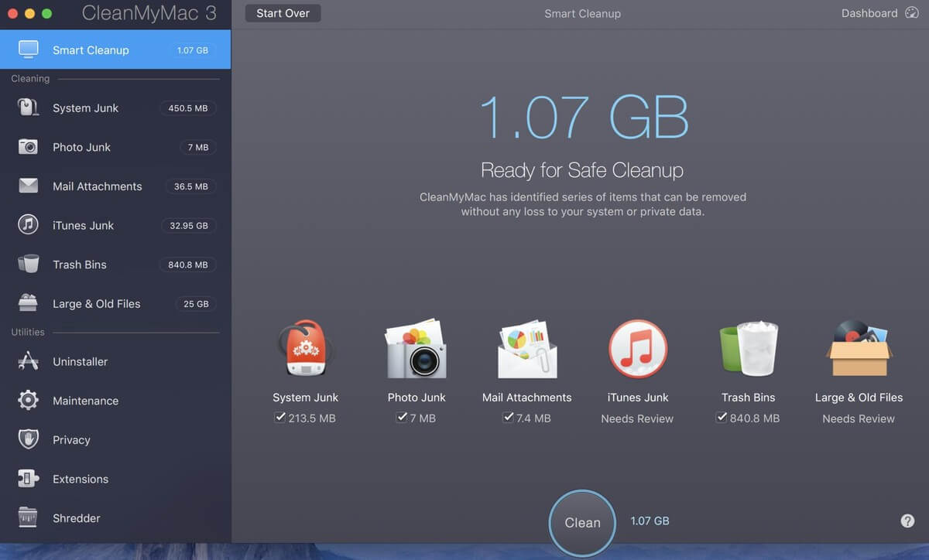This screenshot has width=929, height=560.
Task: Uncheck the Mail Attachments 7.4 MB checkbox
Action: pos(509,418)
